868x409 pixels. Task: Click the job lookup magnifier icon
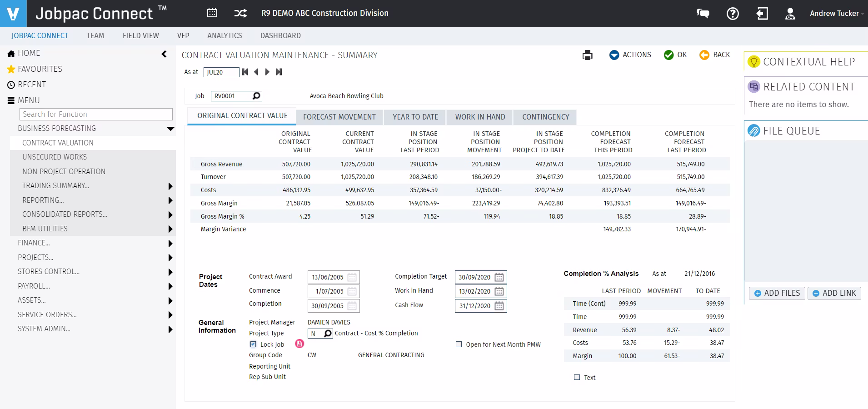click(256, 96)
